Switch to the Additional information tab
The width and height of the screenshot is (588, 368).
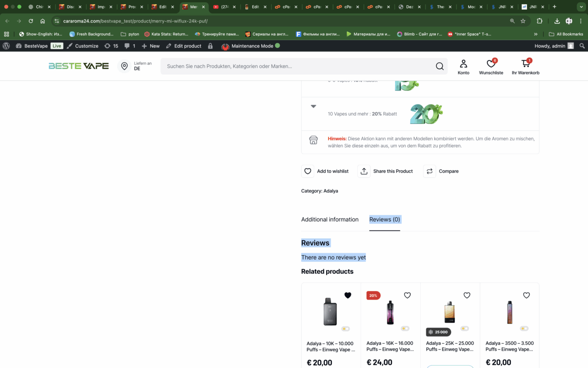[329, 219]
